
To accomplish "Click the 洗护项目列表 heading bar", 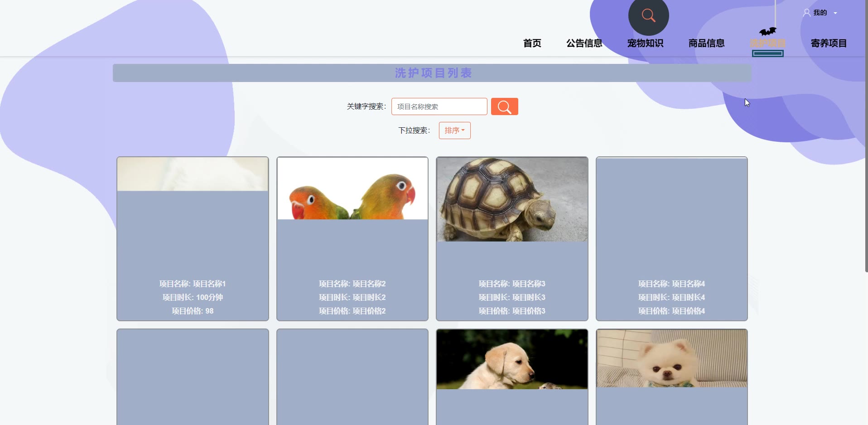I will [432, 73].
